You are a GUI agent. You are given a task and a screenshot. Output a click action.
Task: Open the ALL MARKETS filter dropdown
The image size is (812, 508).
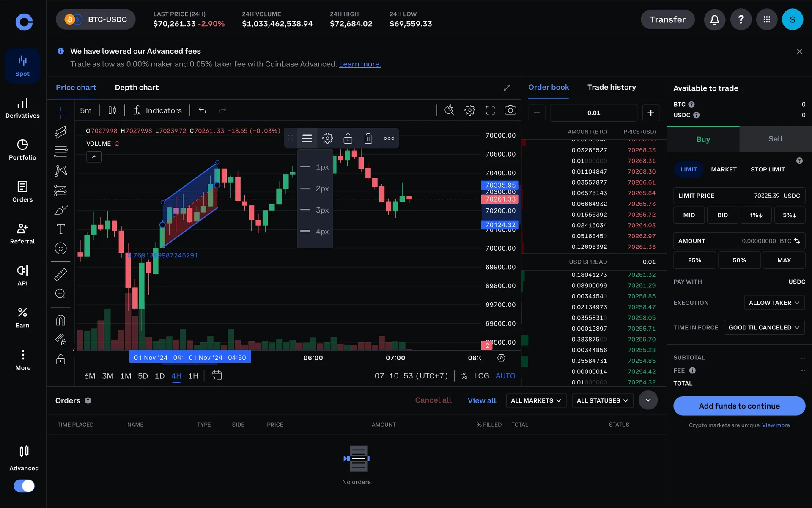click(535, 400)
